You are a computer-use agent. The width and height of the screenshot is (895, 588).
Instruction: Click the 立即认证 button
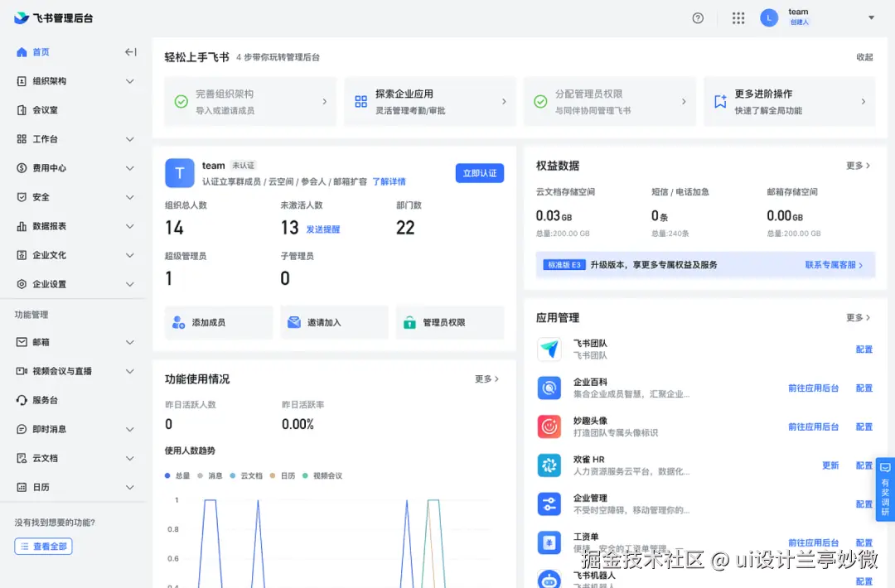(480, 173)
